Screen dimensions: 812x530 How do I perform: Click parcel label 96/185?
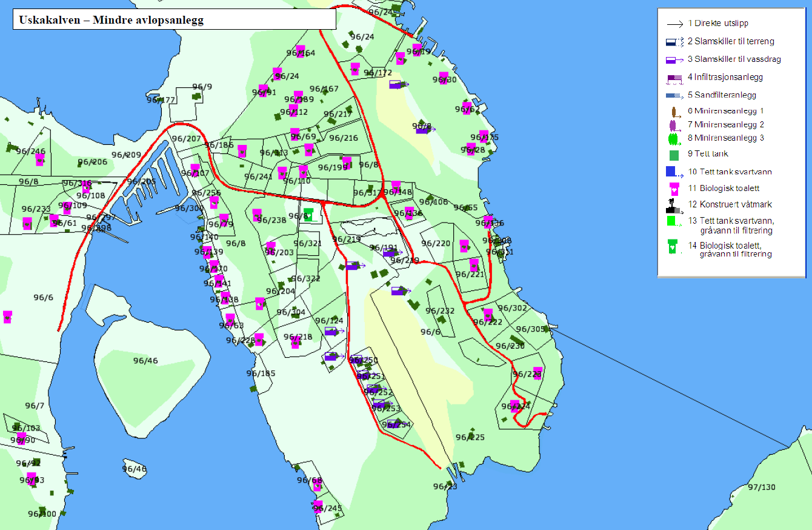pyautogui.click(x=261, y=374)
